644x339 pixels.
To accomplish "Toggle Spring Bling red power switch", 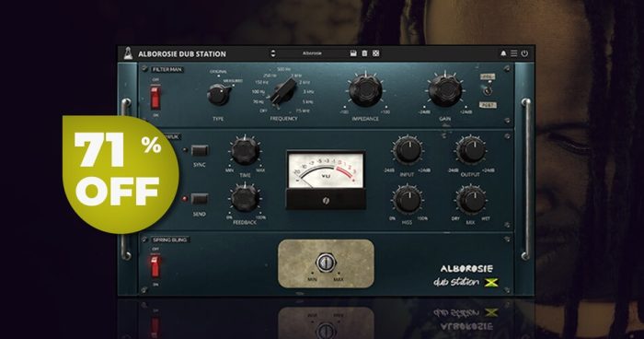I will coord(155,265).
